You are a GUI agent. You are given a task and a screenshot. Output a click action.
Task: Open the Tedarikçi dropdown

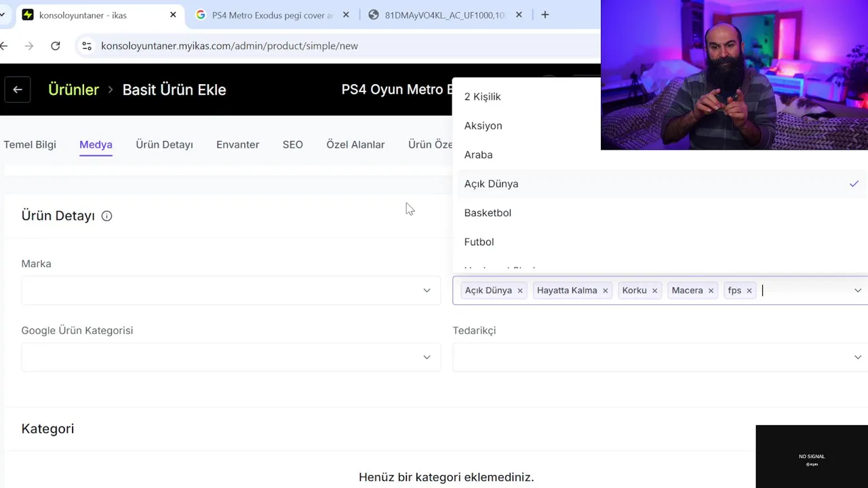point(660,357)
